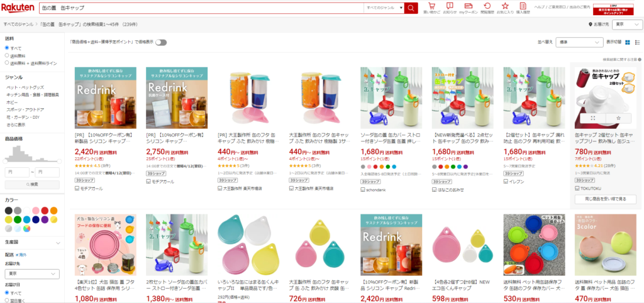Open favorites (お気に入り) star icon
The width and height of the screenshot is (644, 303).
[505, 6]
